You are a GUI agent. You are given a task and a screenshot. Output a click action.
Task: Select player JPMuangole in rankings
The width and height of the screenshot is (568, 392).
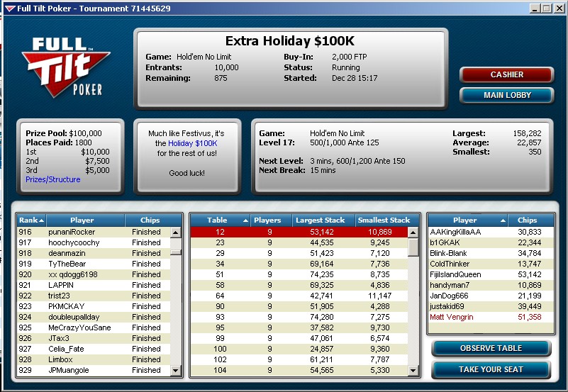click(x=94, y=370)
